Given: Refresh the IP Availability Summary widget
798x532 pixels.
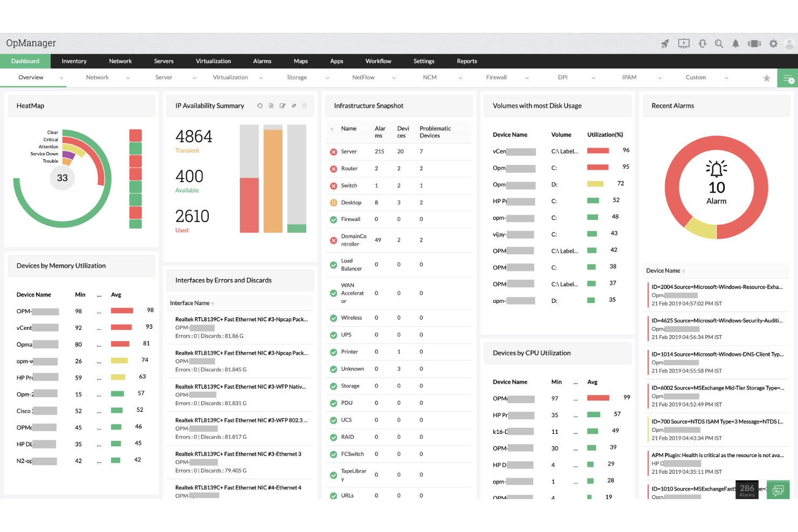Looking at the screenshot, I should click(259, 106).
